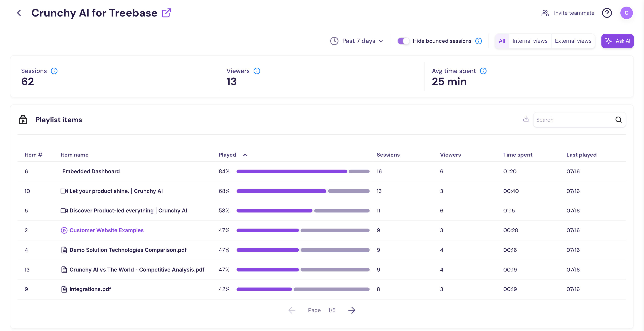The height and width of the screenshot is (331, 644).
Task: Click the 25 min average time value
Action: [449, 82]
